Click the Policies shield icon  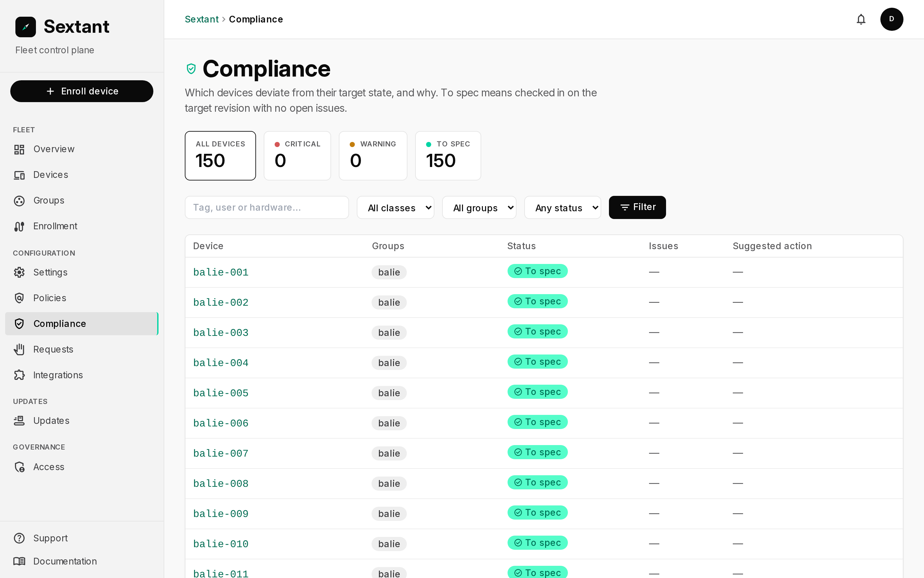click(19, 298)
